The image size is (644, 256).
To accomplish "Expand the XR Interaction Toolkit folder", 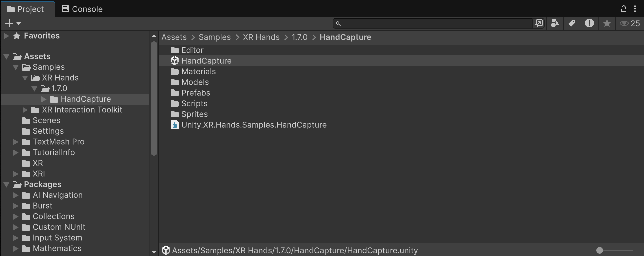I will [x=25, y=110].
